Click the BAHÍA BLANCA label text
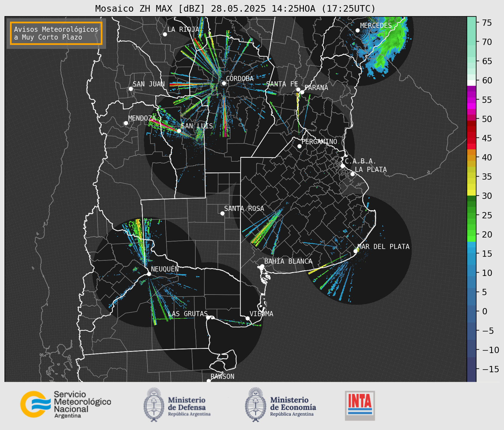 click(288, 261)
